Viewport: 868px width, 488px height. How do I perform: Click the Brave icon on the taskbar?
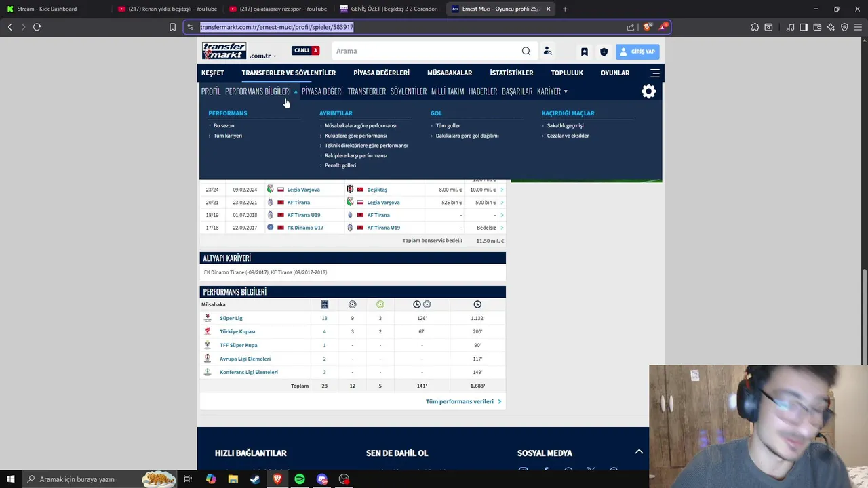tap(277, 479)
